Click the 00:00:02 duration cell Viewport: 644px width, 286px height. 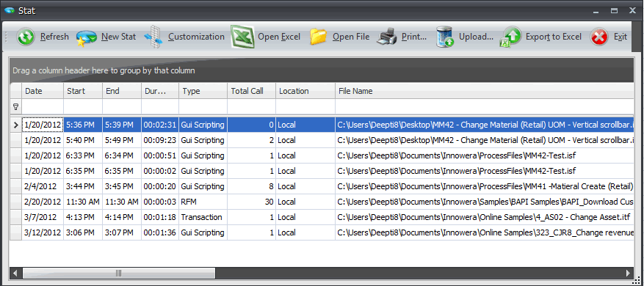point(160,171)
